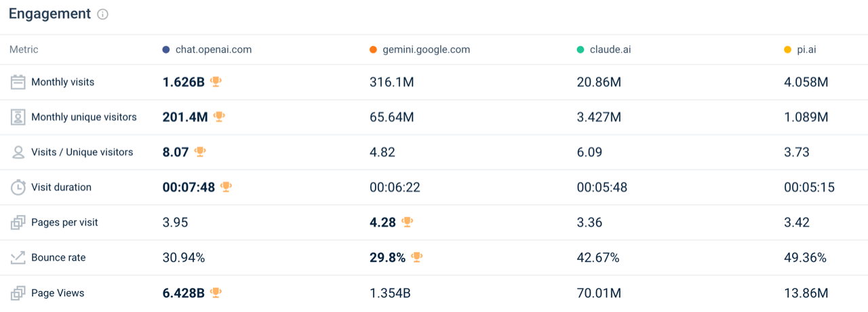Viewport: 868px width, 312px height.
Task: Click the info icon beside Engagement heading
Action: (103, 14)
